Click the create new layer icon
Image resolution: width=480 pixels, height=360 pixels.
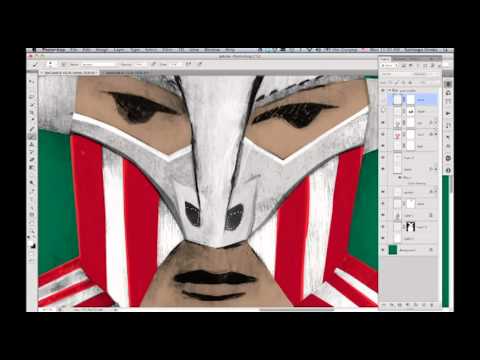pos(423,305)
